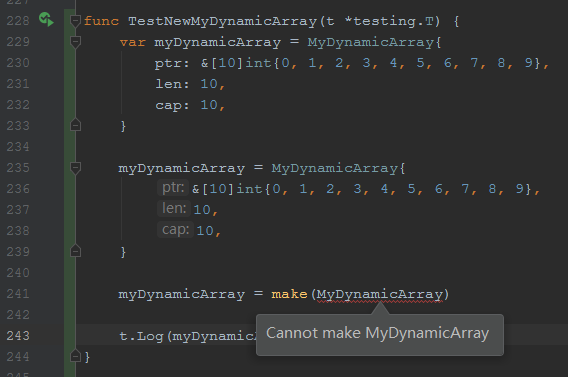568x377 pixels.
Task: Click the fold end marker at line 244
Action: pyautogui.click(x=75, y=356)
